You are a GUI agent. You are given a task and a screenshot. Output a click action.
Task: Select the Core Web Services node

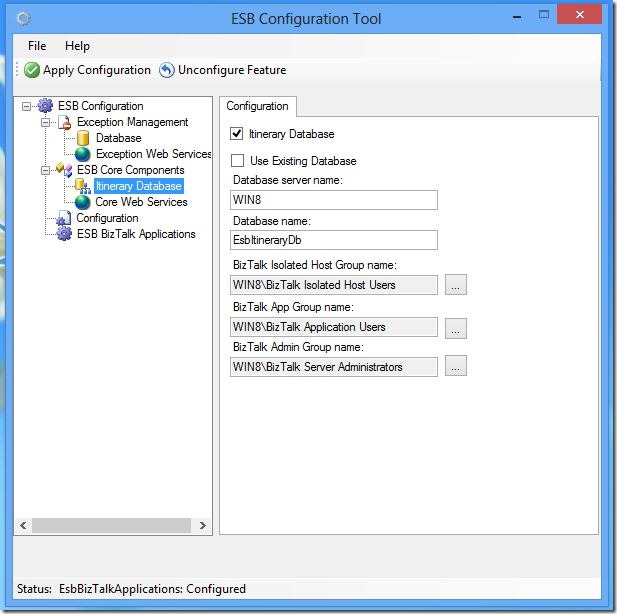pos(141,202)
